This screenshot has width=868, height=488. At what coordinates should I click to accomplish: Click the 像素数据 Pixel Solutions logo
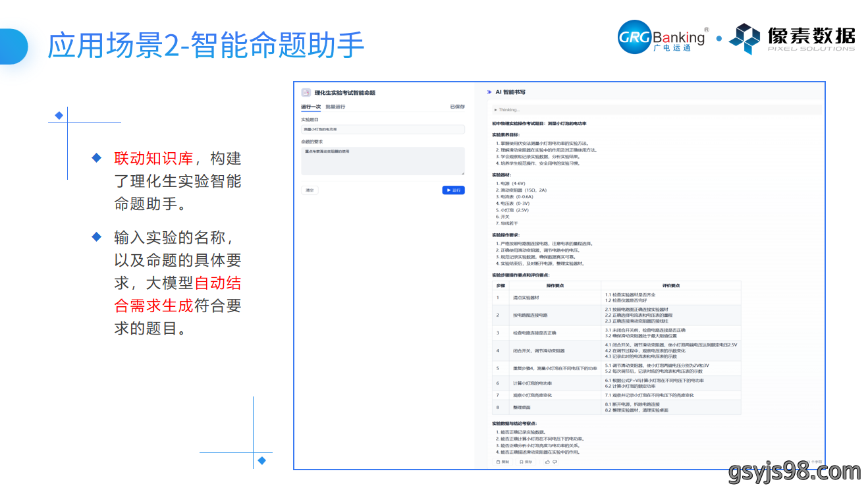(792, 38)
